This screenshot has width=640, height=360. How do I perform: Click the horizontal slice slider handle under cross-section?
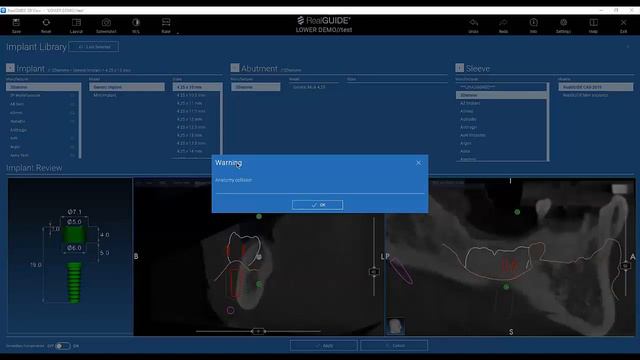(258, 331)
